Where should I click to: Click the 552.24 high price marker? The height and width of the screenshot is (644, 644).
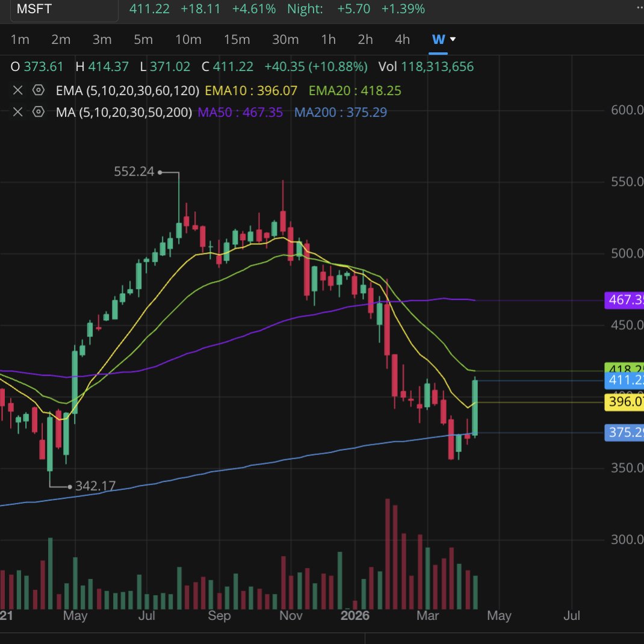pos(134,172)
